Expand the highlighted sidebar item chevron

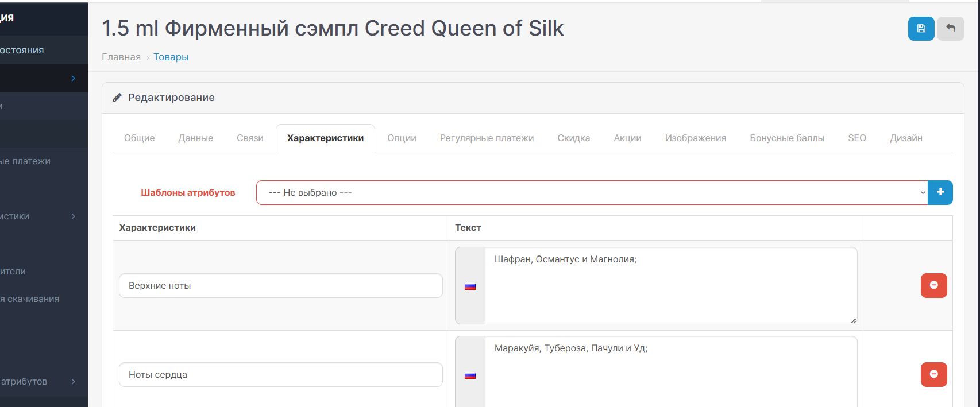pyautogui.click(x=73, y=79)
